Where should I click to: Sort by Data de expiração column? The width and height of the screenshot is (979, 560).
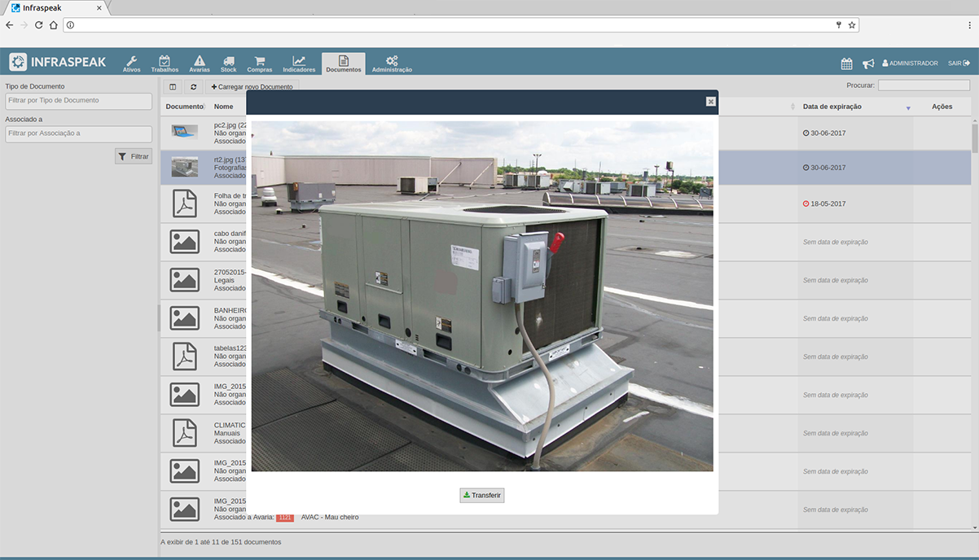(855, 107)
